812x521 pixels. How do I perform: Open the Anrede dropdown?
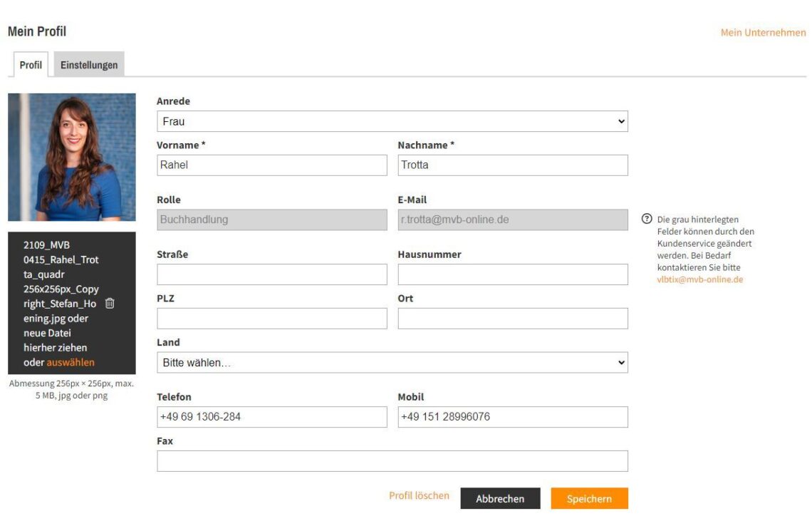[x=392, y=122]
